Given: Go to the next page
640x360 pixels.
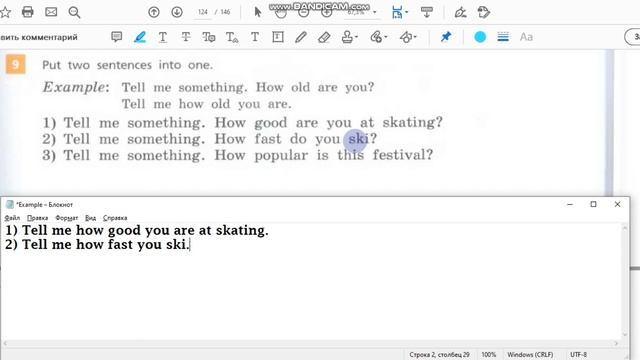Looking at the screenshot, I should pos(177,12).
